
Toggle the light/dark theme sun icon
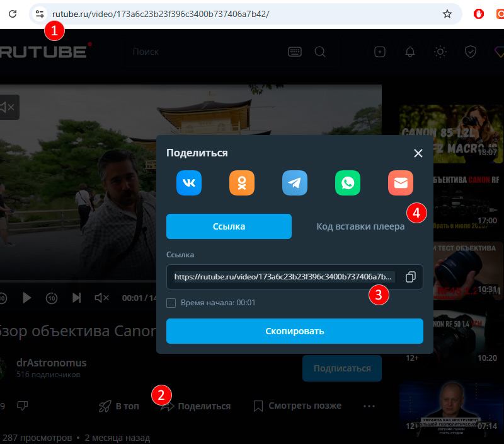[x=440, y=52]
